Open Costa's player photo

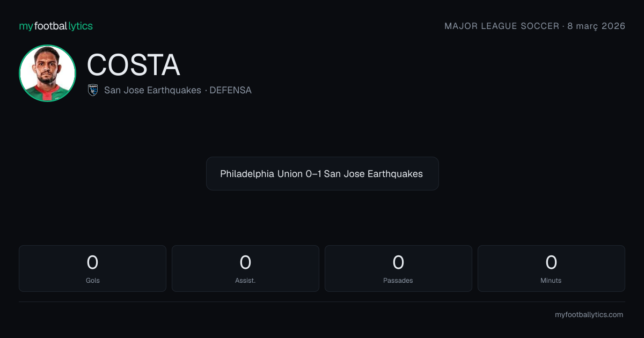(x=47, y=74)
